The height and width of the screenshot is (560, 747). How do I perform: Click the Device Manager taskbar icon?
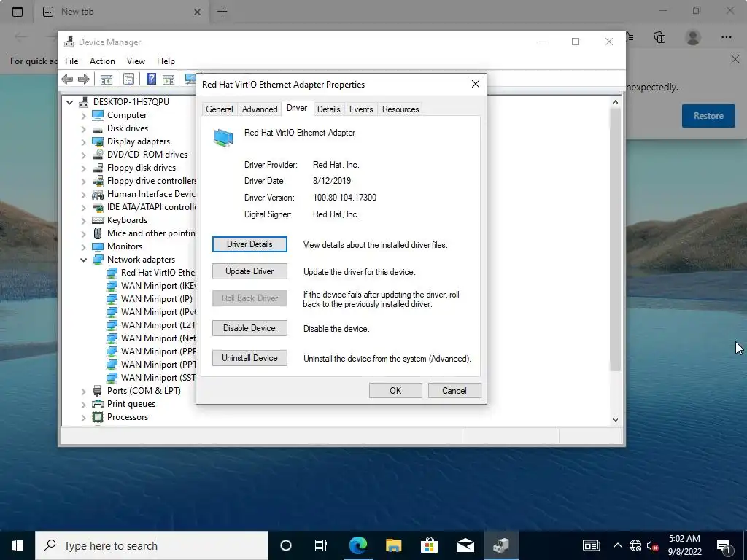500,545
